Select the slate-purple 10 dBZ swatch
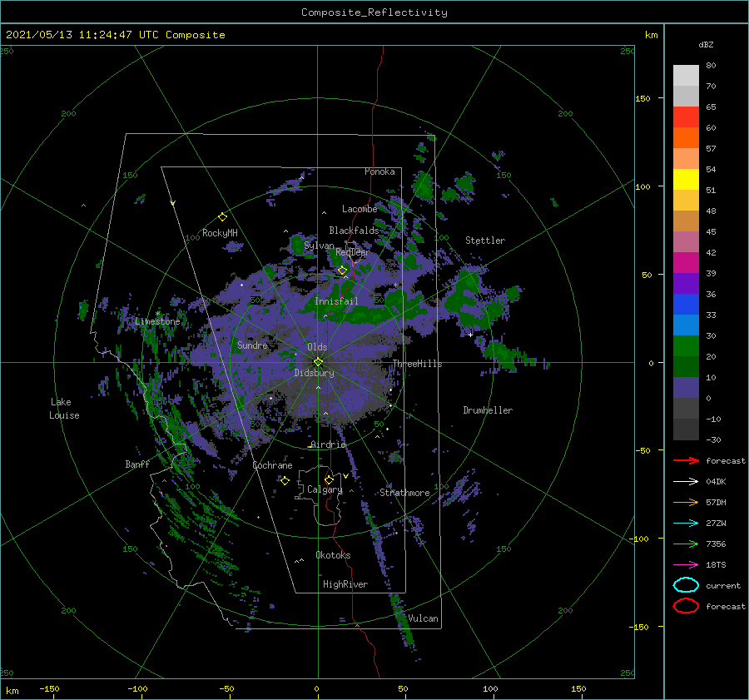This screenshot has height=700, width=749. click(686, 388)
